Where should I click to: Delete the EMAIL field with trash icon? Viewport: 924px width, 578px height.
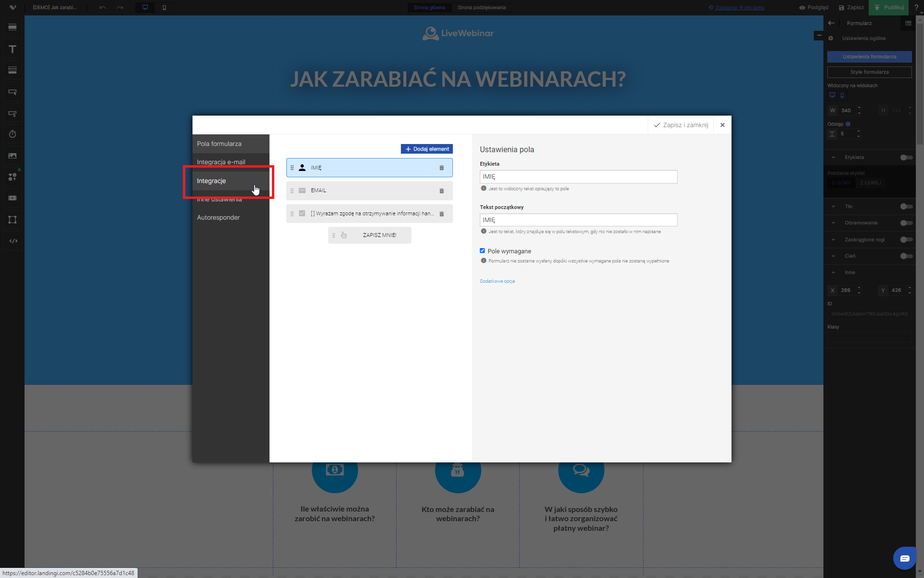[x=441, y=191]
